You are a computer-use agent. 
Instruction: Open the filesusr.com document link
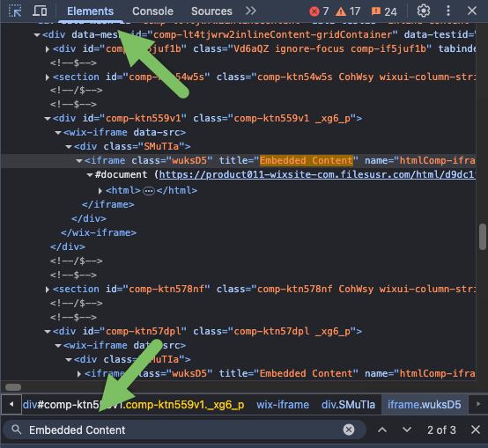point(317,175)
